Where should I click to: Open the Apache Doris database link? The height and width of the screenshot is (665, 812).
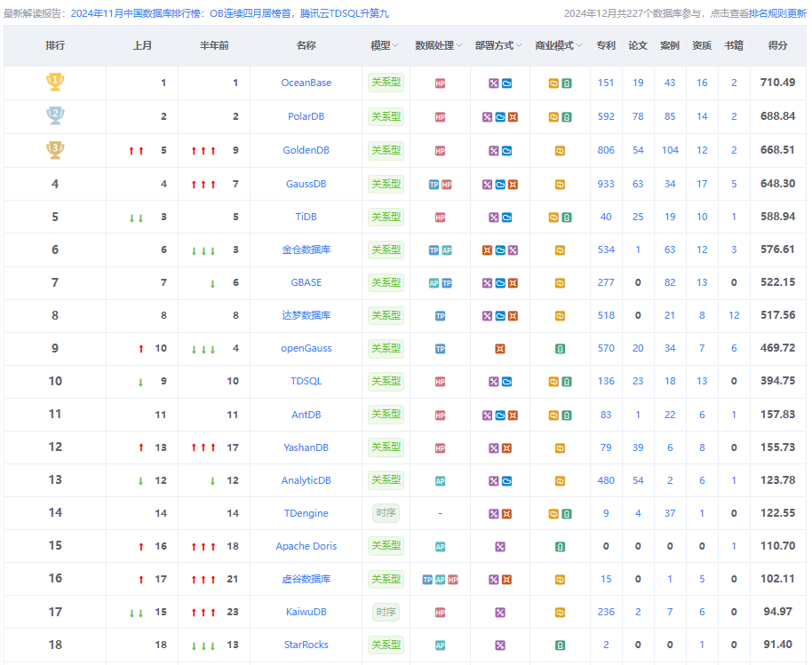[306, 546]
